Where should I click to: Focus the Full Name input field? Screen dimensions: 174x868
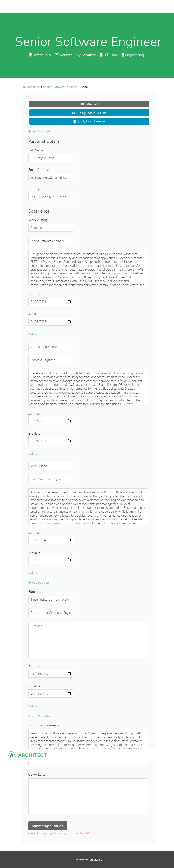pos(51,158)
